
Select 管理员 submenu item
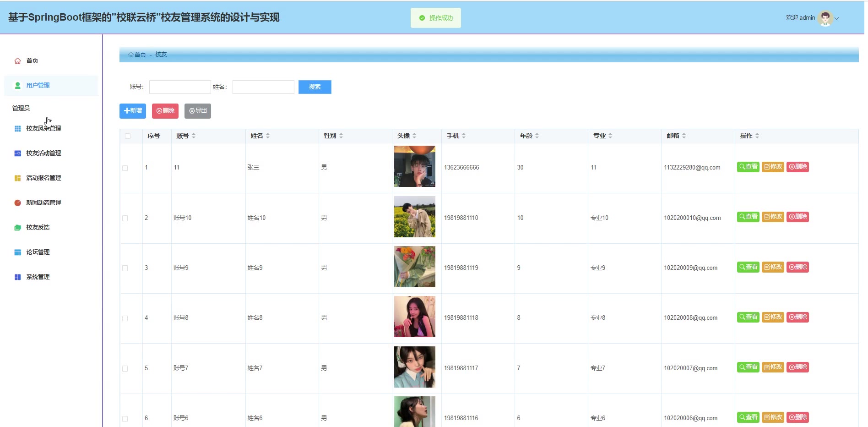(21, 108)
